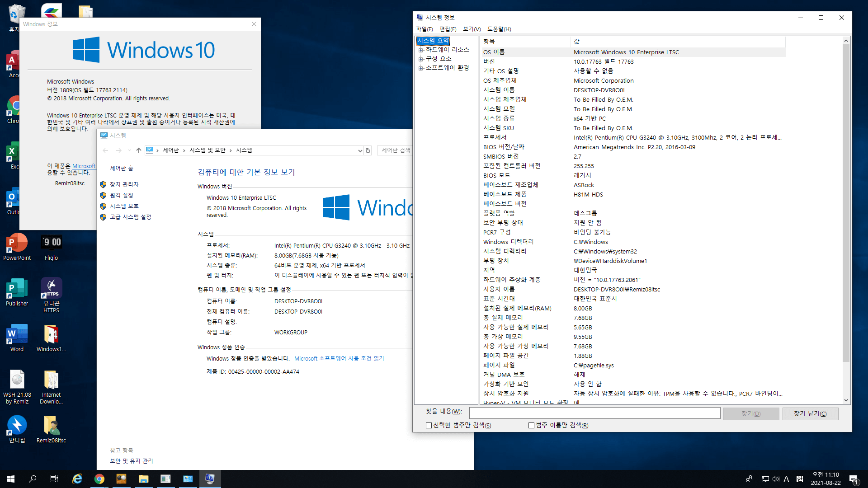
Task: Launch the 반디집 desktop shortcut
Action: point(17,429)
